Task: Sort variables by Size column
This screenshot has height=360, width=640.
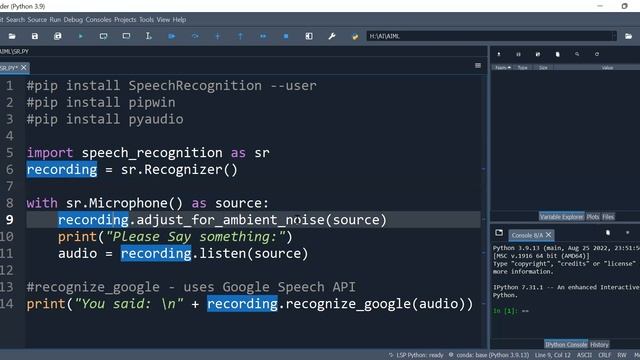Action: tap(543, 67)
